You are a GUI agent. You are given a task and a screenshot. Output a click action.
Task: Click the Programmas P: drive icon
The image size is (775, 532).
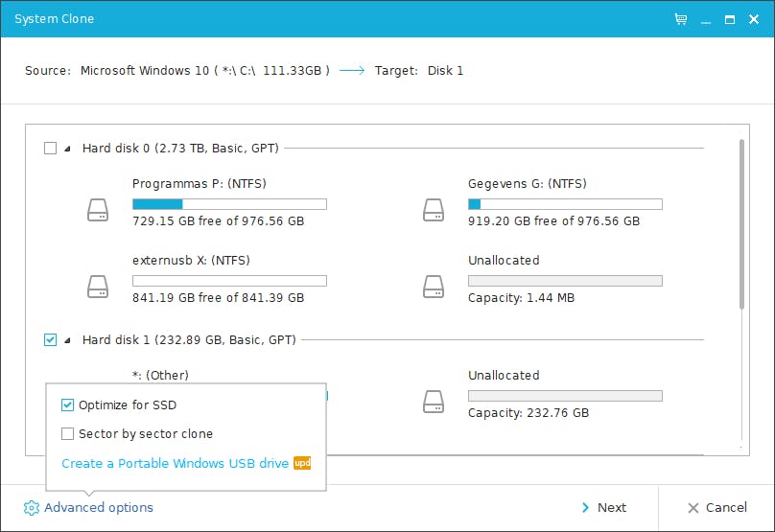pyautogui.click(x=98, y=209)
